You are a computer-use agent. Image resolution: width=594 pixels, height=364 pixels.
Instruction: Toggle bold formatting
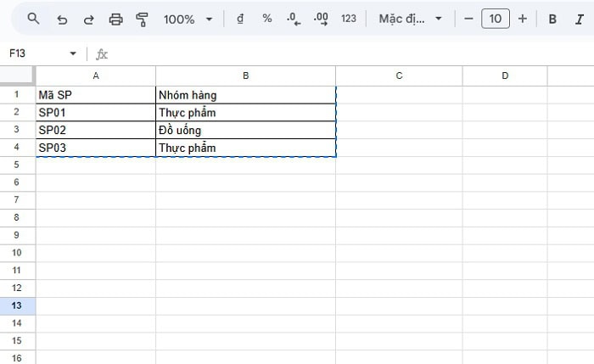tap(552, 19)
